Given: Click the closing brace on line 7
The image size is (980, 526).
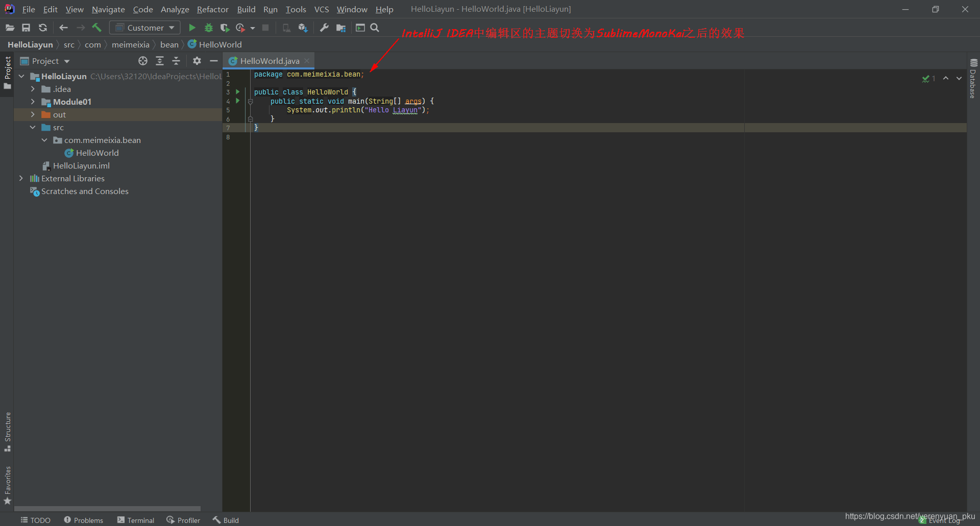Looking at the screenshot, I should (256, 128).
